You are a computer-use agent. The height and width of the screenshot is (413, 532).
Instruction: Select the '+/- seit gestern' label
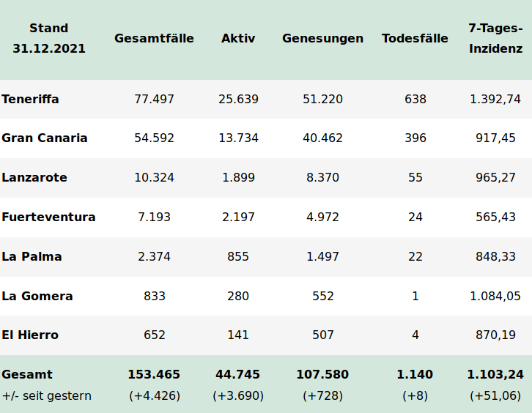[47, 396]
